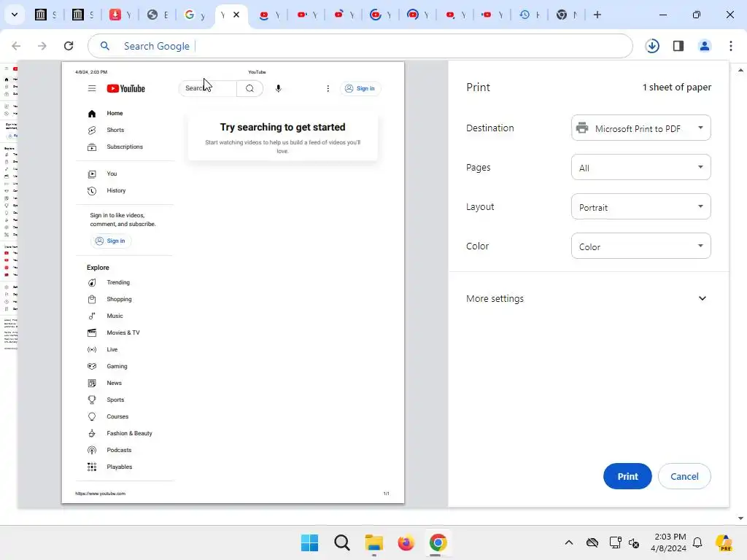747x560 pixels.
Task: Open the Layout dropdown set to Portrait
Action: pyautogui.click(x=640, y=207)
